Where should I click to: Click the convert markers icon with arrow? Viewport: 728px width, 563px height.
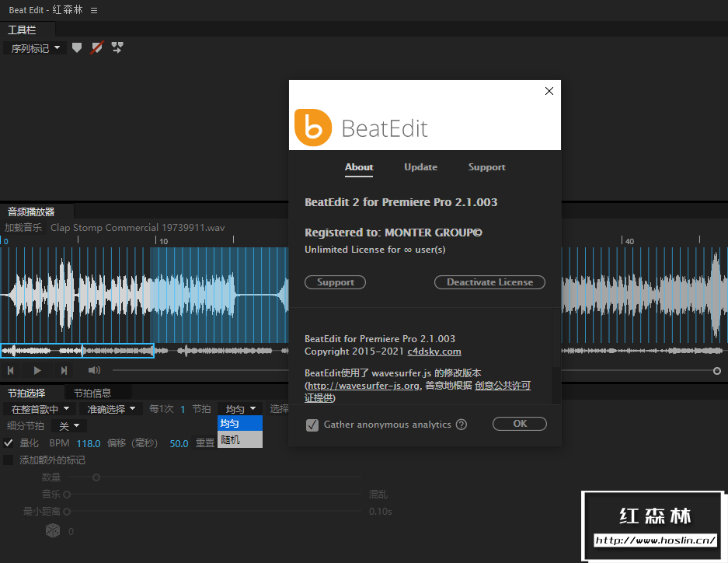(x=117, y=48)
